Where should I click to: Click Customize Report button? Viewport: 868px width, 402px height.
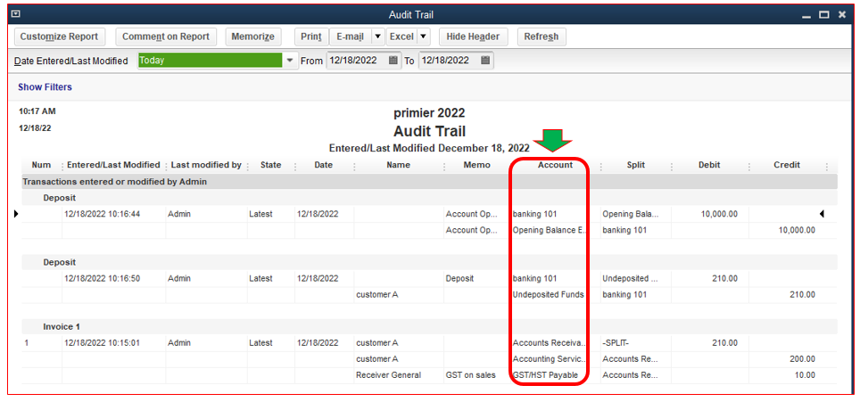click(59, 37)
